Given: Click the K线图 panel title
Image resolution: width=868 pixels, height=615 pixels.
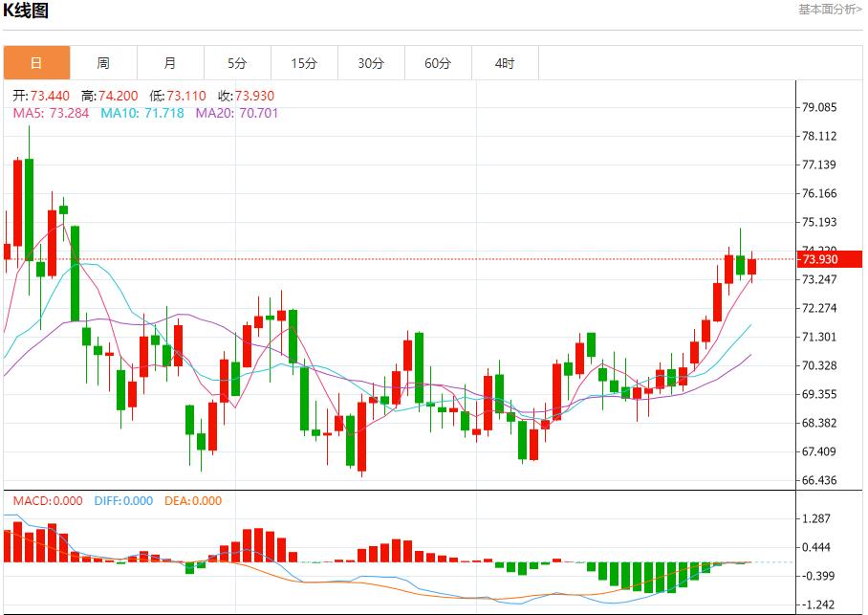Looking at the screenshot, I should [25, 11].
